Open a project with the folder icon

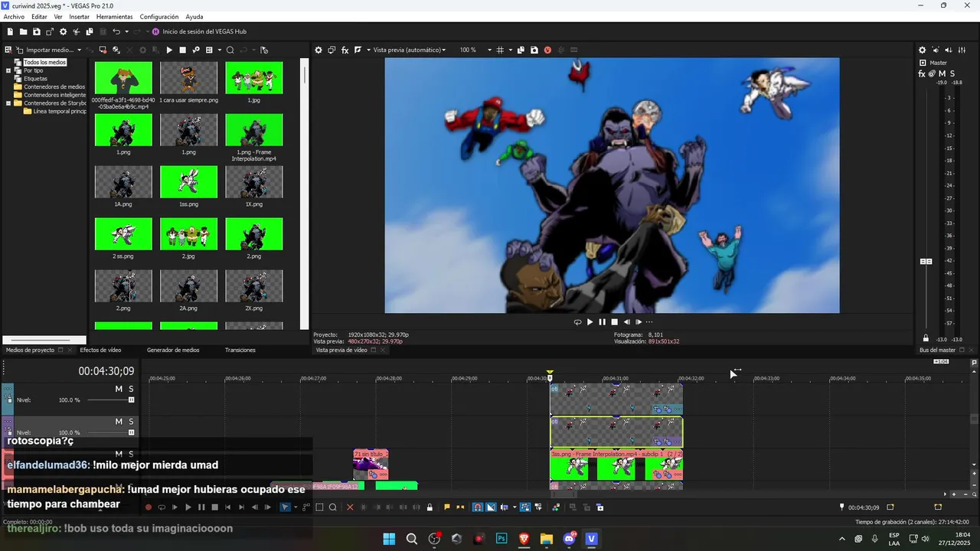(24, 31)
